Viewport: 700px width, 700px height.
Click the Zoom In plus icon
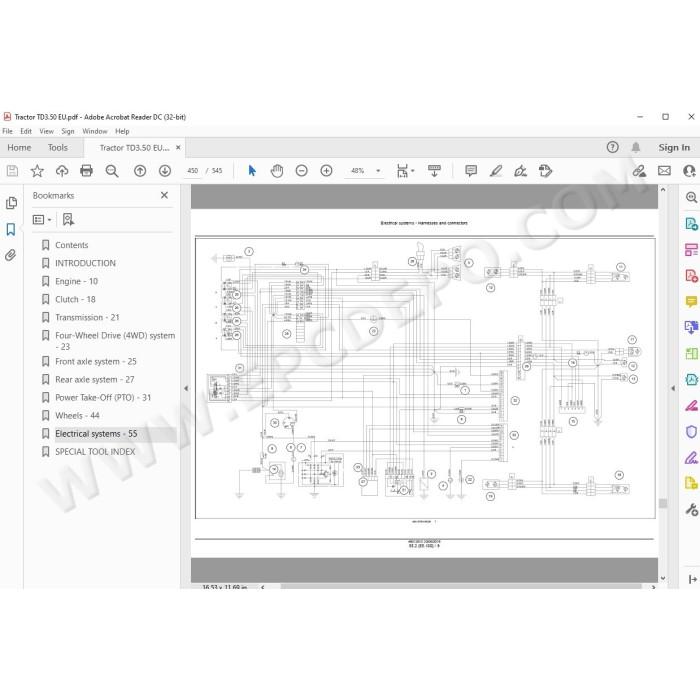pos(326,171)
